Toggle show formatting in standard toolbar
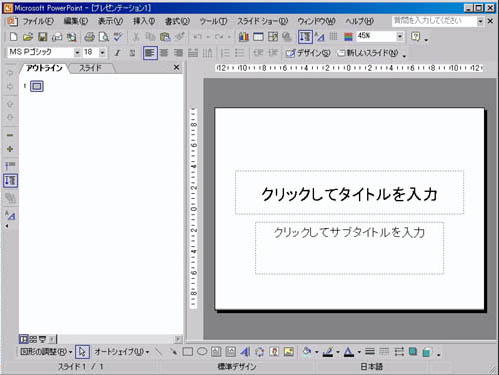 click(319, 37)
